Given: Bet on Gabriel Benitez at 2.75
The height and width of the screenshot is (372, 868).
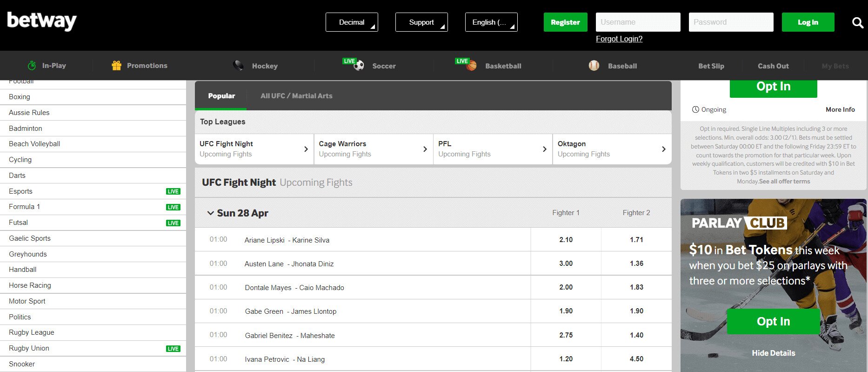Looking at the screenshot, I should coord(566,335).
